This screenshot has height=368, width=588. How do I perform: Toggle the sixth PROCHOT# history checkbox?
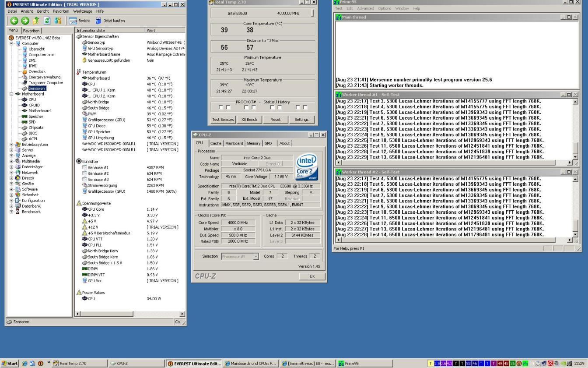[280, 107]
